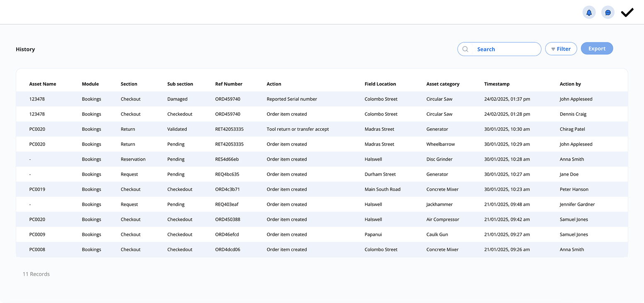644x303 pixels.
Task: Click ref number RES4d66eb
Action: (227, 159)
